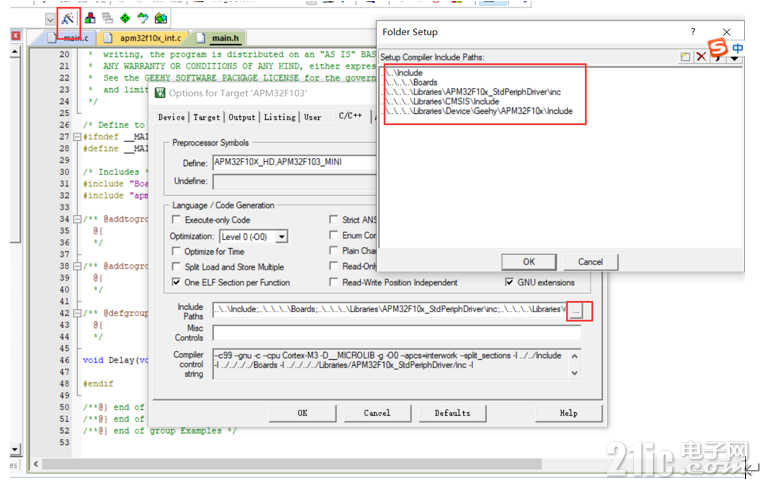Click OK in Folder Setup dialog
This screenshot has width=760, height=484.
529,262
